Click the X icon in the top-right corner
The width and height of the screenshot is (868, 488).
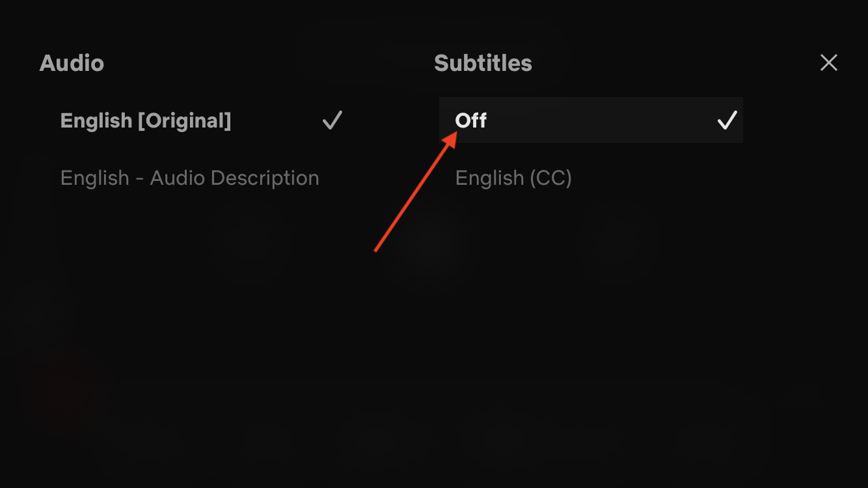click(828, 62)
